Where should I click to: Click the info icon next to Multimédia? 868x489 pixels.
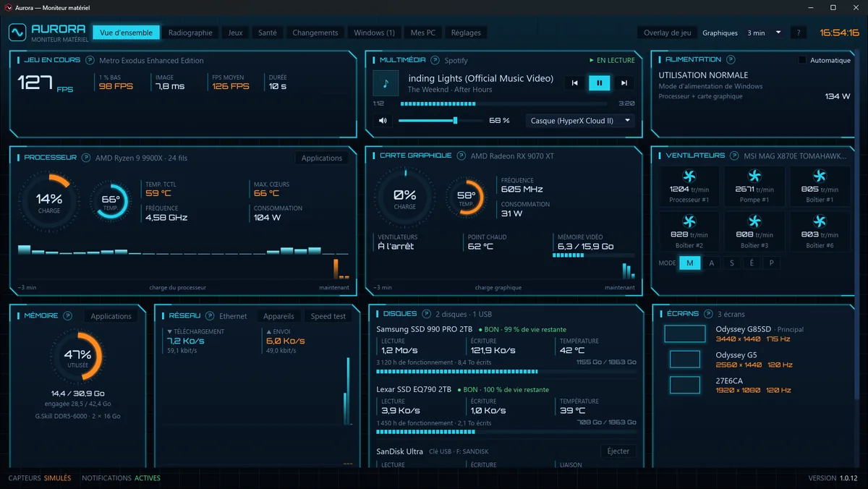click(435, 60)
